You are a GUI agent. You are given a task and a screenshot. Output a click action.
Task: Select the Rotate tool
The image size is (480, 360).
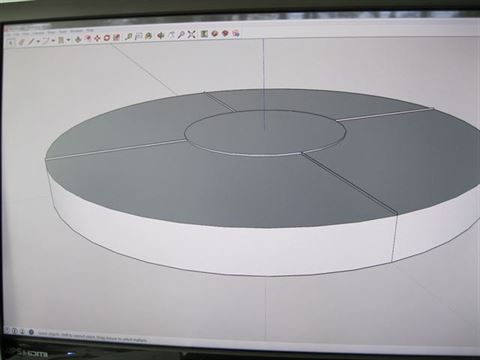[x=107, y=38]
